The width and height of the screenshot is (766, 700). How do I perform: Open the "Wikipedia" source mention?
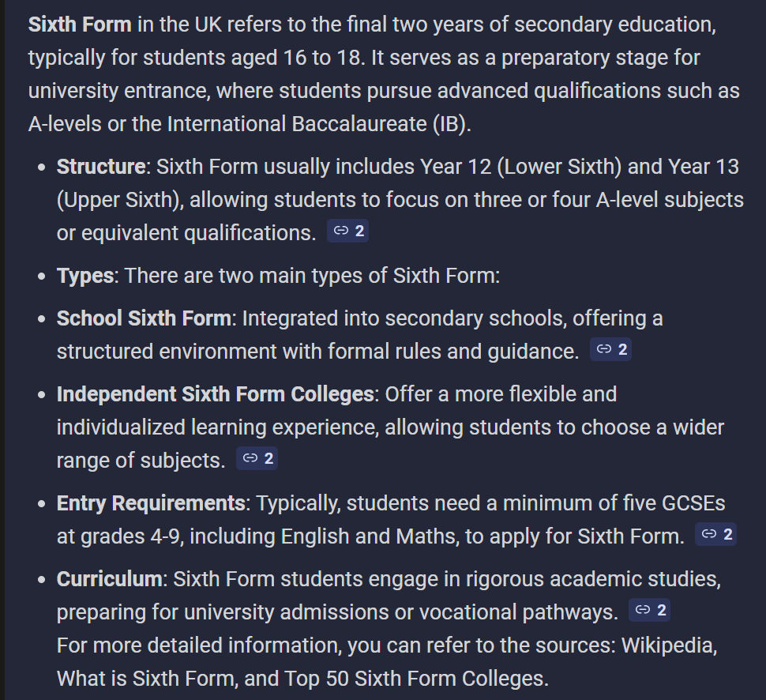668,645
